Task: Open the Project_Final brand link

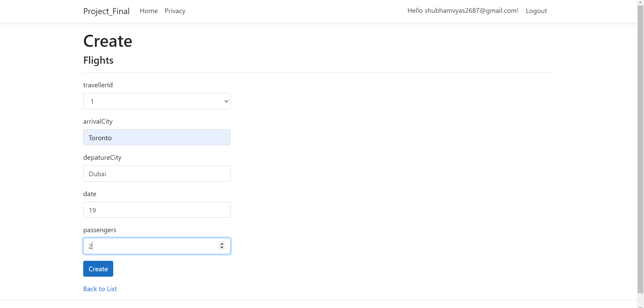Action: tap(106, 11)
